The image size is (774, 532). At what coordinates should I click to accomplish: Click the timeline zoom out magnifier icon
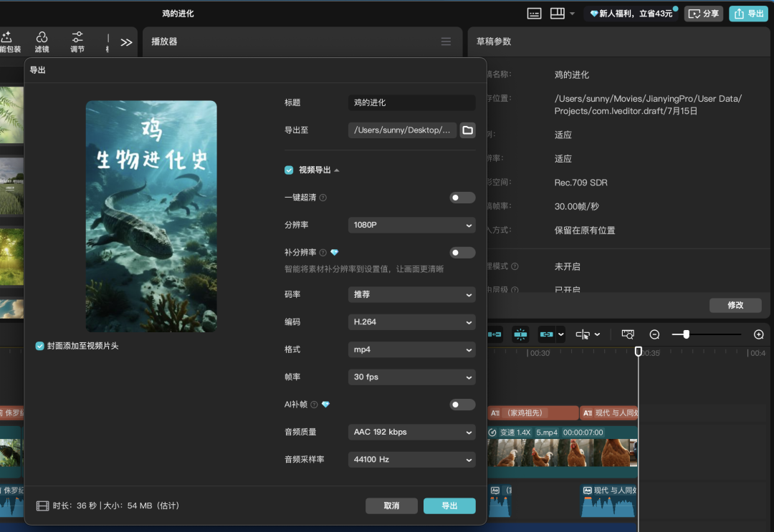coord(654,334)
